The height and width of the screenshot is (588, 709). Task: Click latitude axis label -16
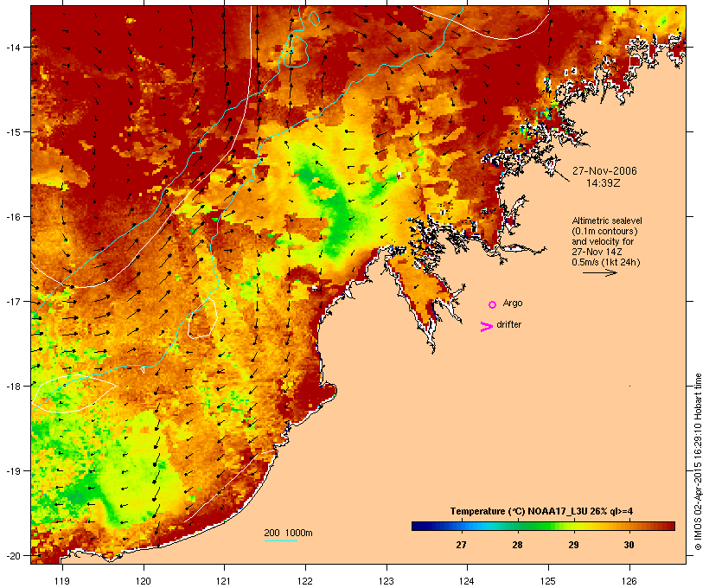pyautogui.click(x=13, y=217)
